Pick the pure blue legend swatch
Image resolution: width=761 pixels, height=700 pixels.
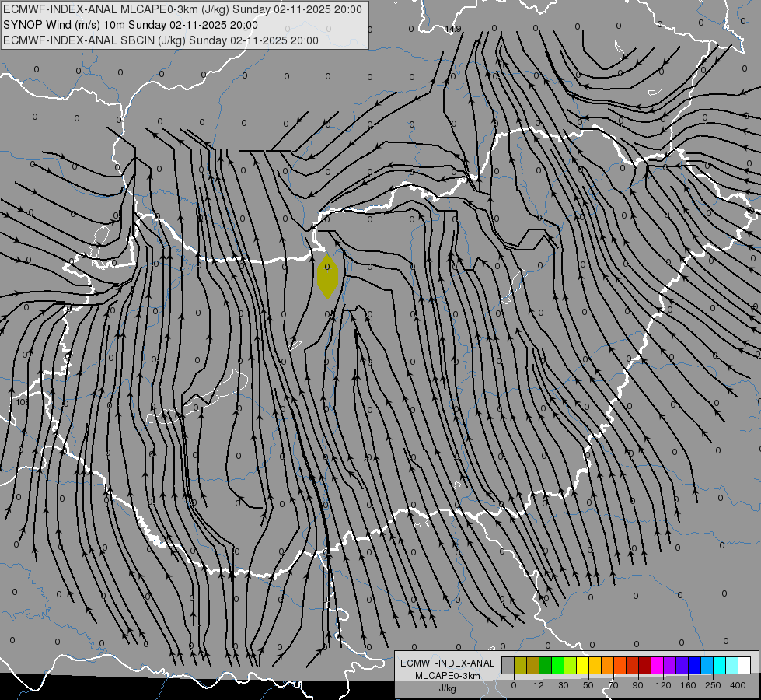click(x=694, y=665)
